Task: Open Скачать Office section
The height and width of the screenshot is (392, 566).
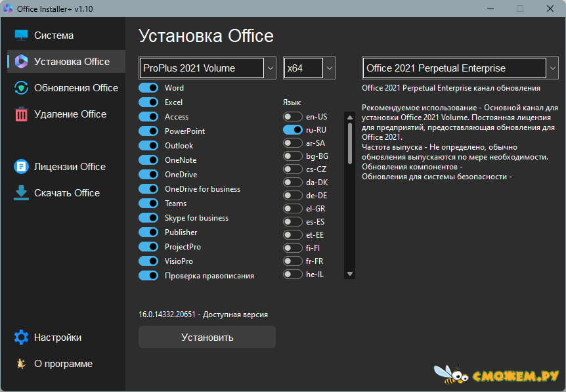Action: (x=66, y=193)
